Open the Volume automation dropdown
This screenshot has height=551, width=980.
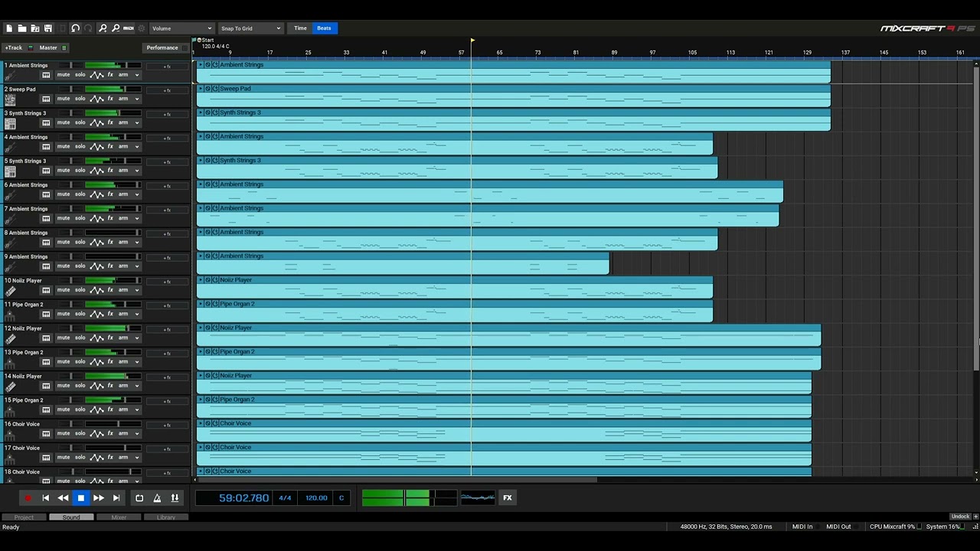pyautogui.click(x=181, y=28)
